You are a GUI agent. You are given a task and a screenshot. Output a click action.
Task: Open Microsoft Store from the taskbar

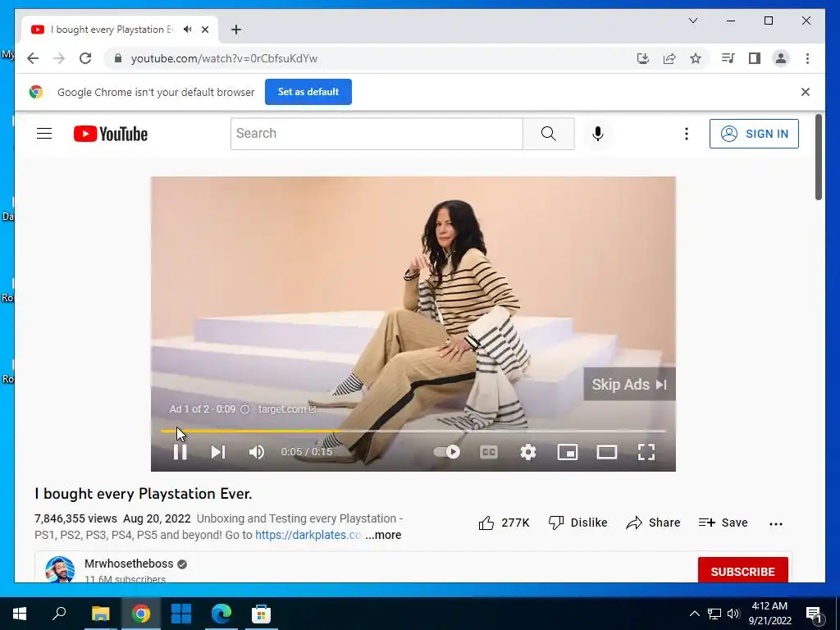pos(261,614)
